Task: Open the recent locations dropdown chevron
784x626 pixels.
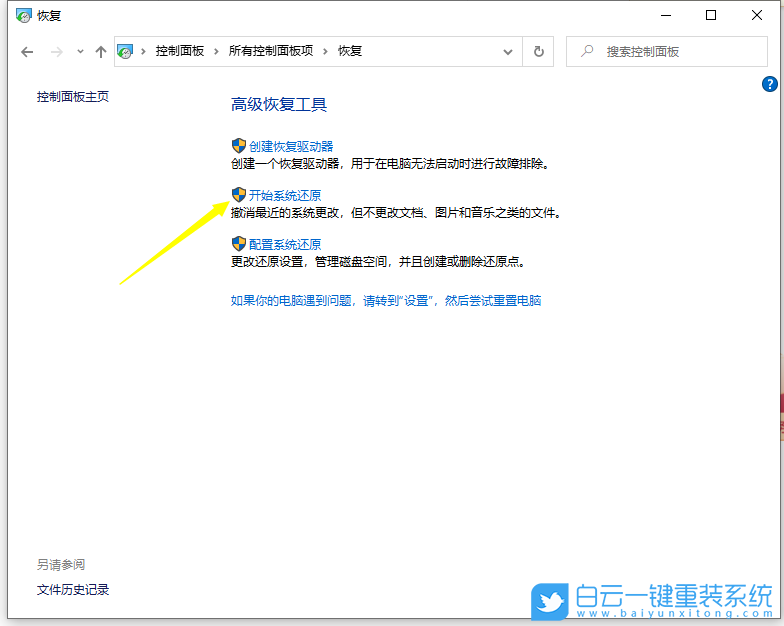Action: (80, 52)
